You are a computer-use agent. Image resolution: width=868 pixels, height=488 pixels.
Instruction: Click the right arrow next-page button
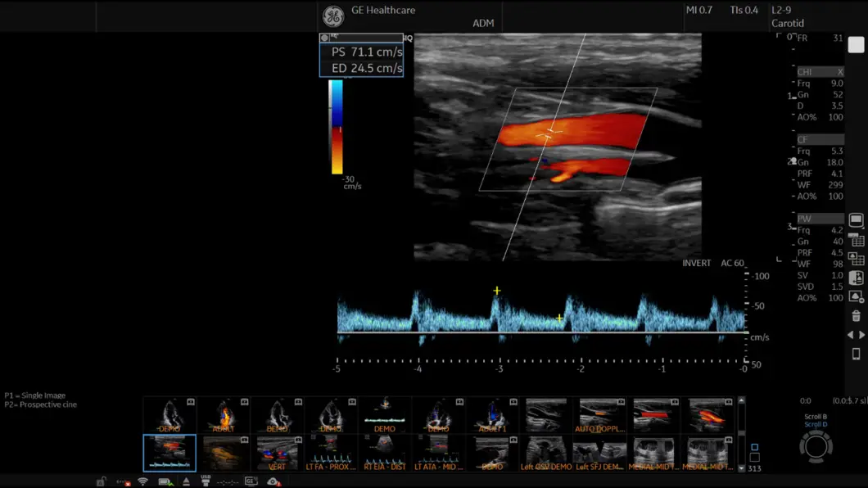point(861,335)
